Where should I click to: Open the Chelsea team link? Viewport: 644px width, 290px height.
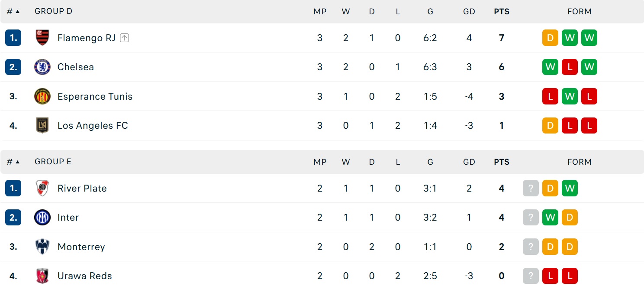pos(76,67)
